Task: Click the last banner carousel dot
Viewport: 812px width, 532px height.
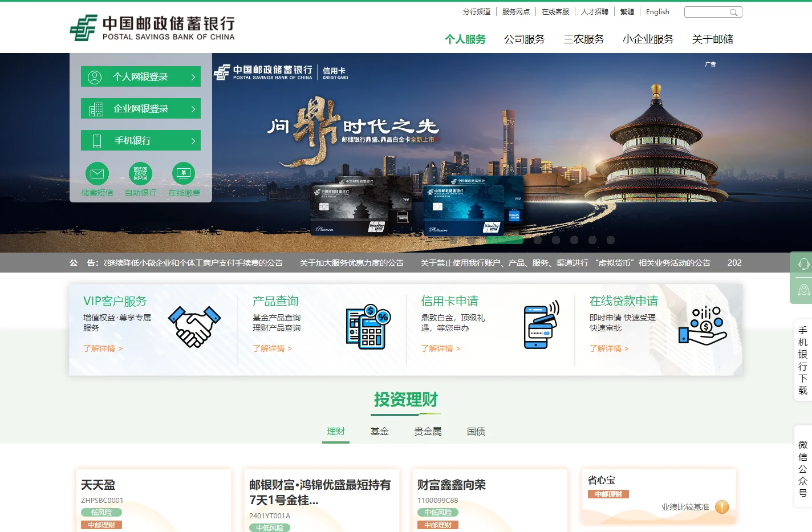Action: tap(611, 240)
